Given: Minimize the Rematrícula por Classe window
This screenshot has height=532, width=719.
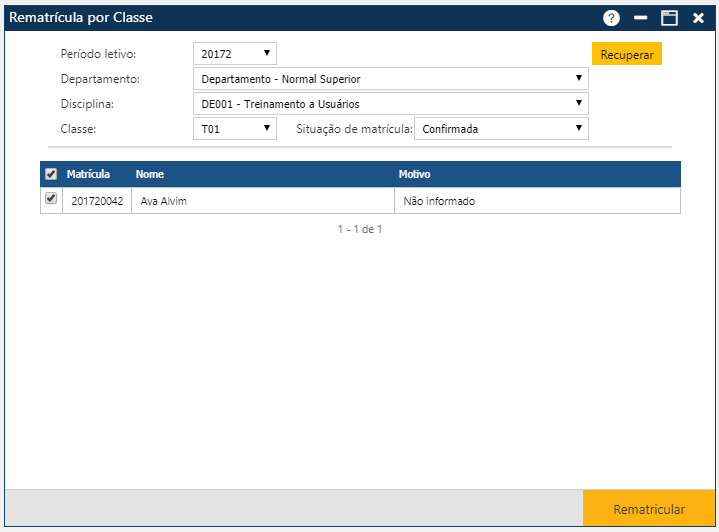Looking at the screenshot, I should (641, 18).
